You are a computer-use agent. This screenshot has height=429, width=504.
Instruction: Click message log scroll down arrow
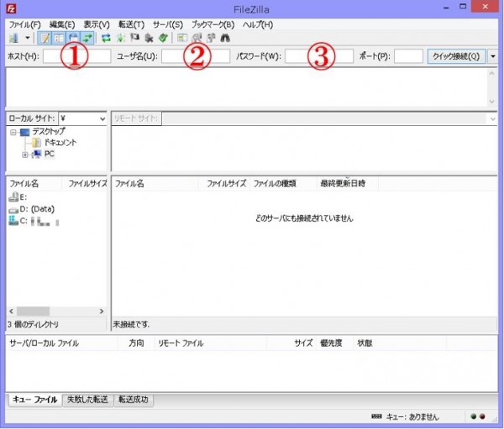(491, 102)
